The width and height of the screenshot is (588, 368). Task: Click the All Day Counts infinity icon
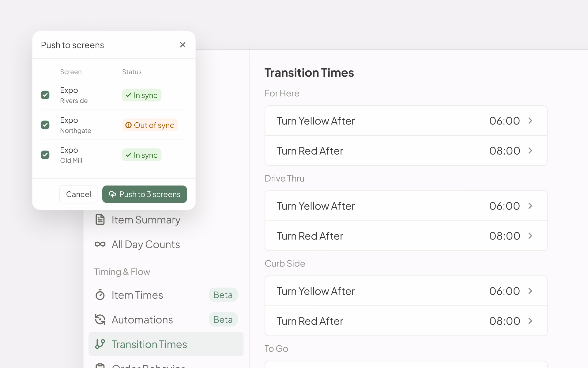click(x=100, y=244)
